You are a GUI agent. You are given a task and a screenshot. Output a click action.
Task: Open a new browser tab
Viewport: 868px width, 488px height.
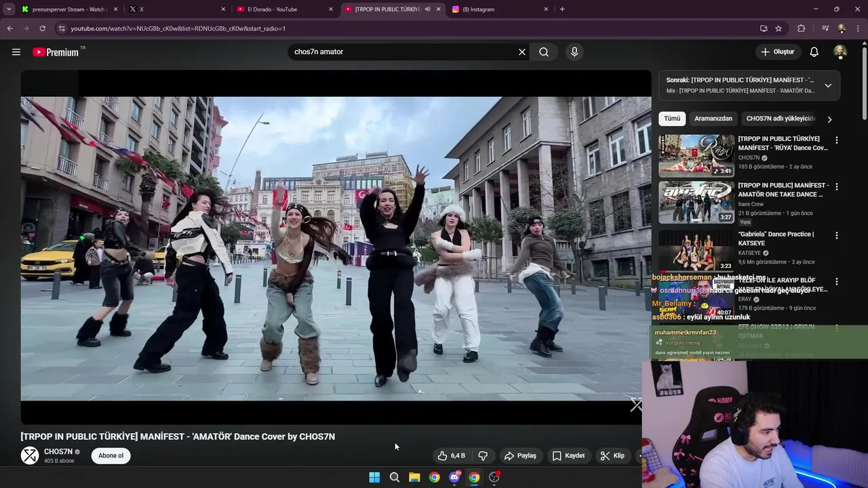point(562,9)
